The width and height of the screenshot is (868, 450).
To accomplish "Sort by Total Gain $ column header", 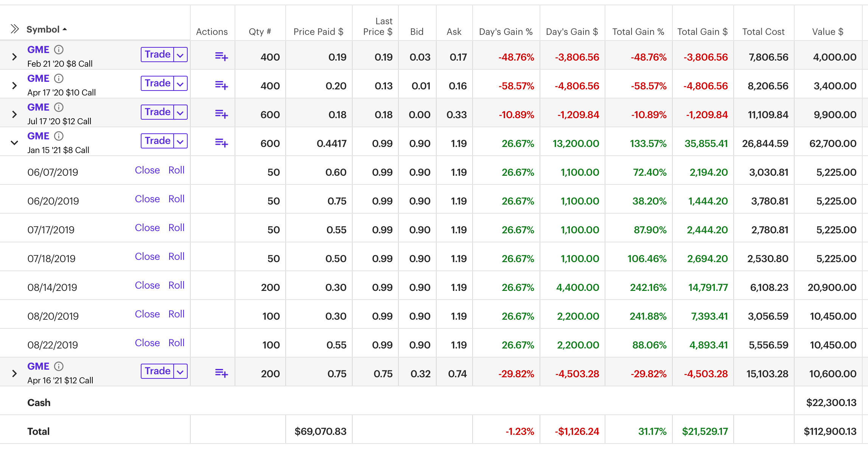I will pyautogui.click(x=702, y=31).
